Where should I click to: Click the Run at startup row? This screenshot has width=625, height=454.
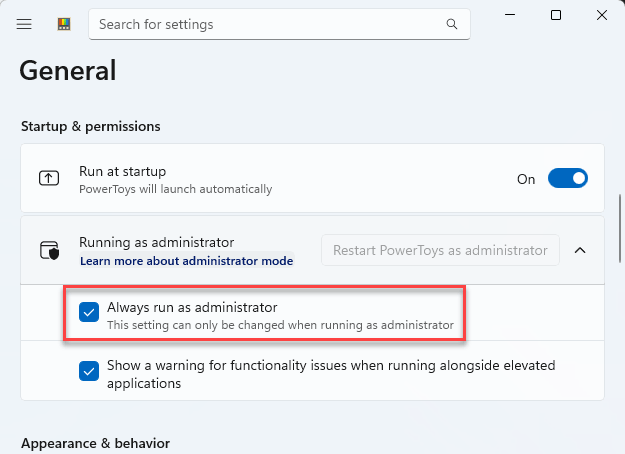(312, 178)
